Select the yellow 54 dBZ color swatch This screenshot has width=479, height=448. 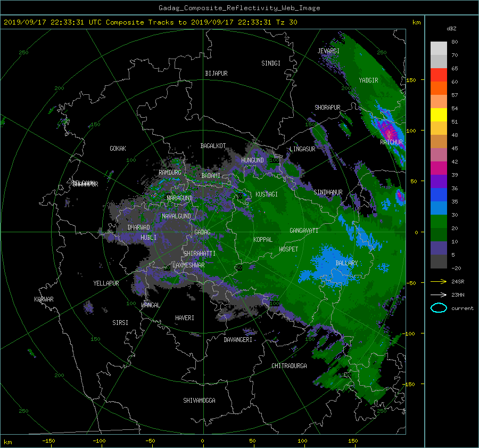(439, 115)
